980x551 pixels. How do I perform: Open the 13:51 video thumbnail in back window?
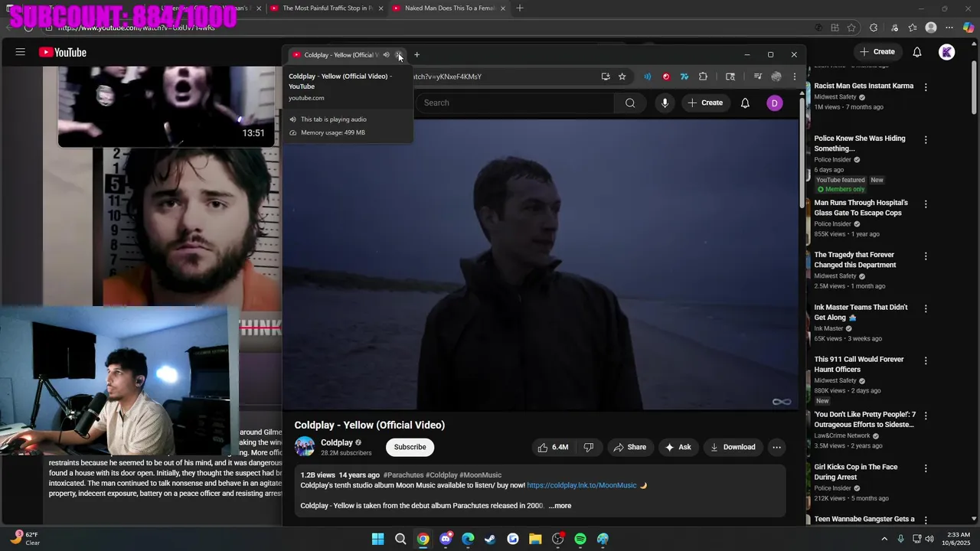pyautogui.click(x=166, y=106)
